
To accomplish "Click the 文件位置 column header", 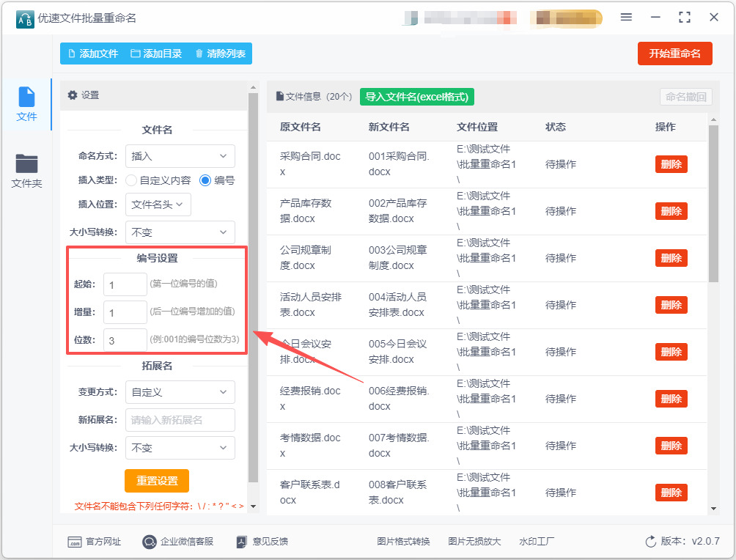I will coord(477,128).
